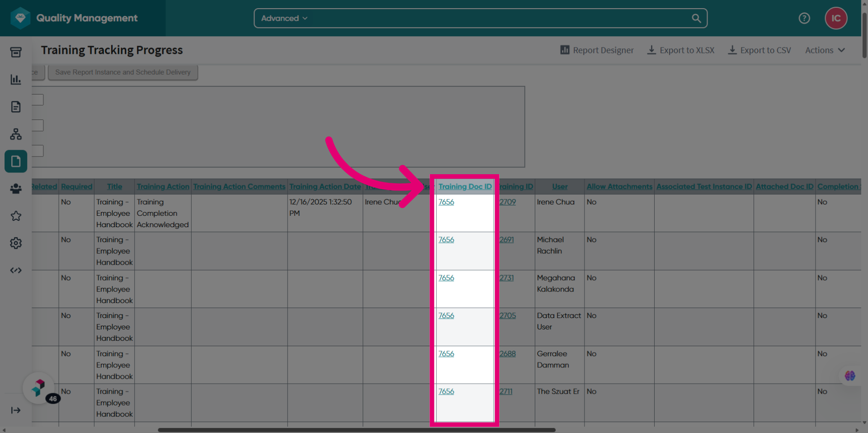Sort by Title column header
The width and height of the screenshot is (868, 433).
pyautogui.click(x=114, y=186)
